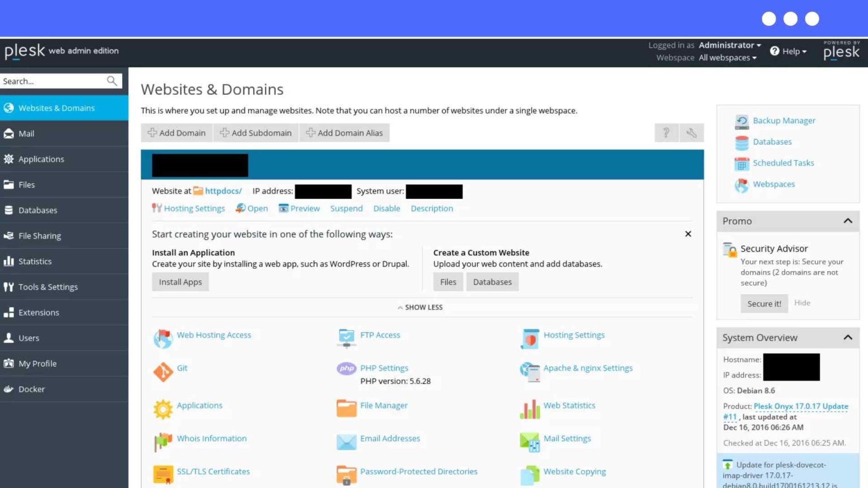
Task: Click the Disable link
Action: pyautogui.click(x=387, y=208)
